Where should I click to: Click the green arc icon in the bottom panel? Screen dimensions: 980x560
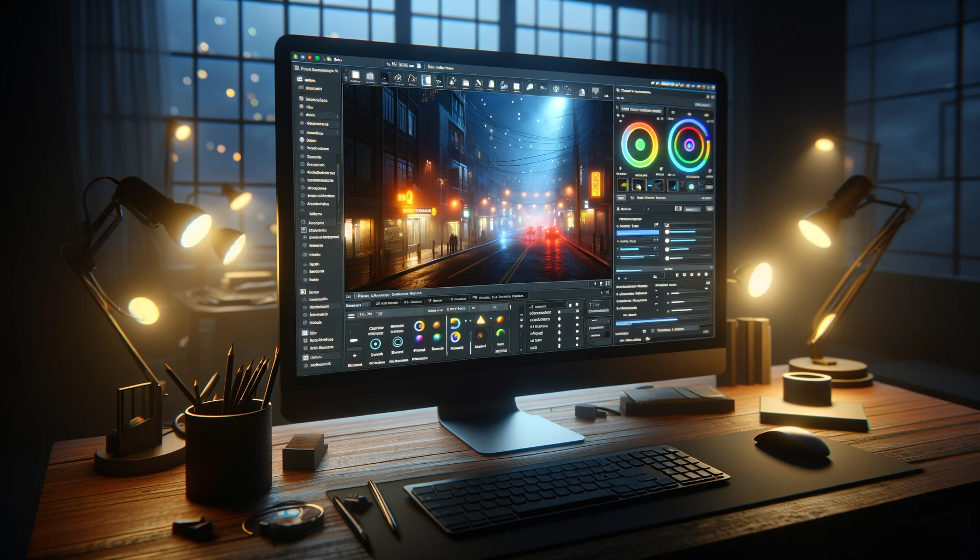click(x=500, y=332)
